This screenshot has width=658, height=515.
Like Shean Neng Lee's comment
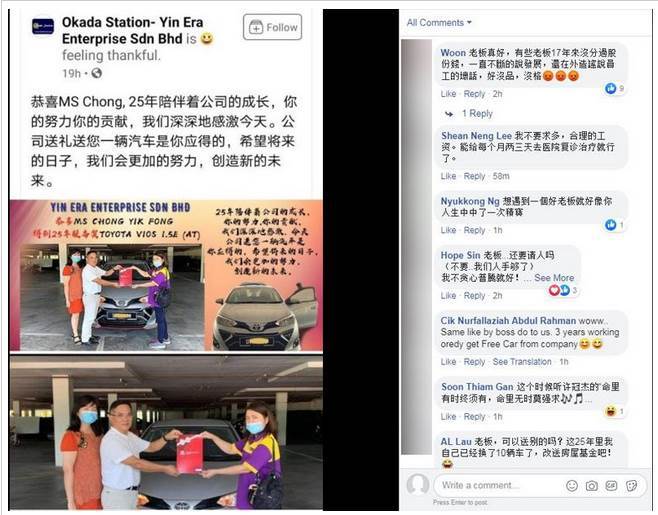click(448, 176)
